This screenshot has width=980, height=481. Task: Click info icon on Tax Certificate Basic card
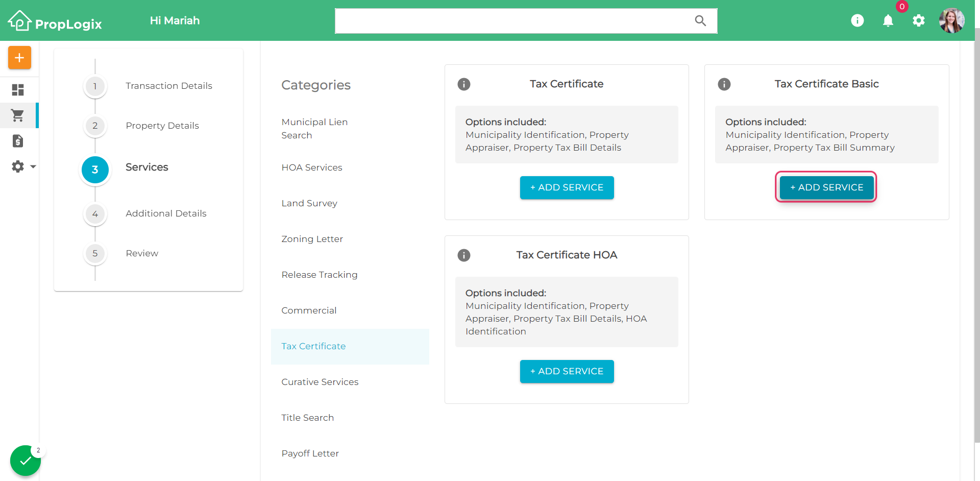click(724, 84)
